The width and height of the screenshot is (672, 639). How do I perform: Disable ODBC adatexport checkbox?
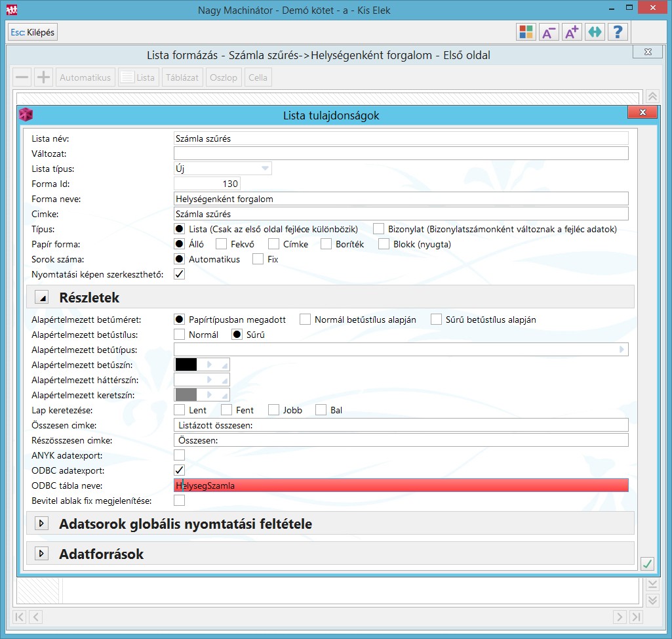click(x=179, y=470)
